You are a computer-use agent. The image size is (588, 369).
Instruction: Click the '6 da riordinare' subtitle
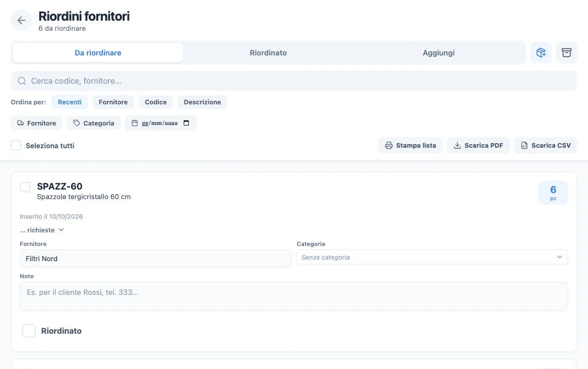pyautogui.click(x=62, y=29)
